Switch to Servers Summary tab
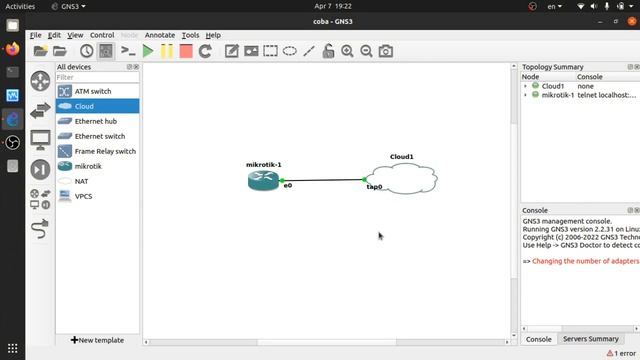Image resolution: width=640 pixels, height=360 pixels. [x=591, y=339]
